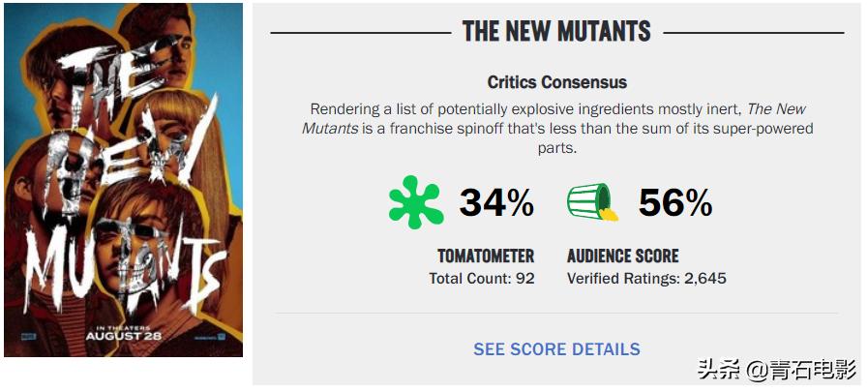
Task: Click small logo at poster bottom-right
Action: (x=216, y=335)
